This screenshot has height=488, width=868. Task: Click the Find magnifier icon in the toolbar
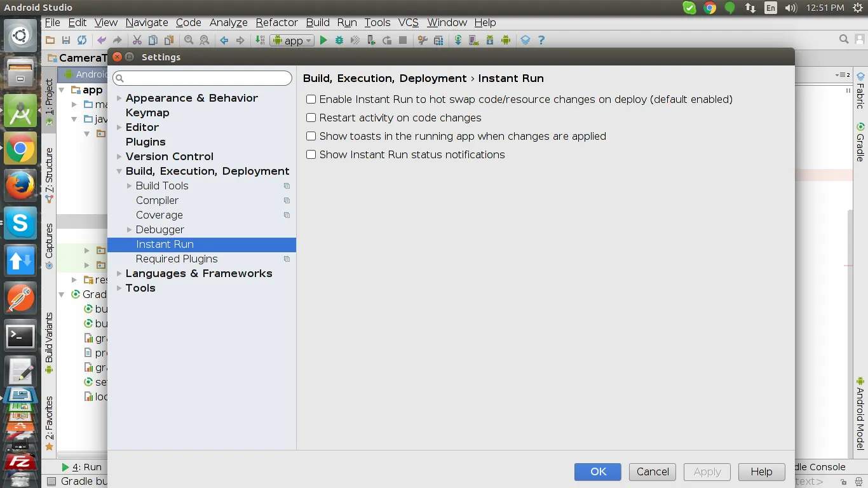pyautogui.click(x=189, y=40)
